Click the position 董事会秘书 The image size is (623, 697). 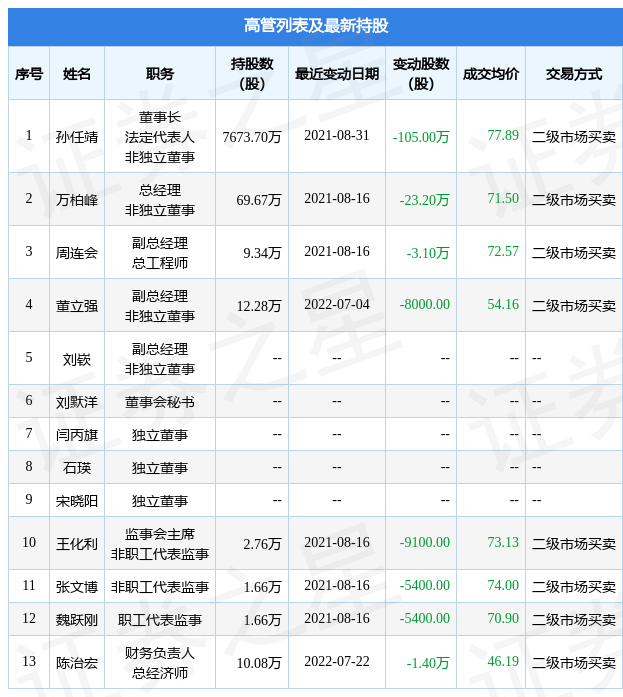160,402
